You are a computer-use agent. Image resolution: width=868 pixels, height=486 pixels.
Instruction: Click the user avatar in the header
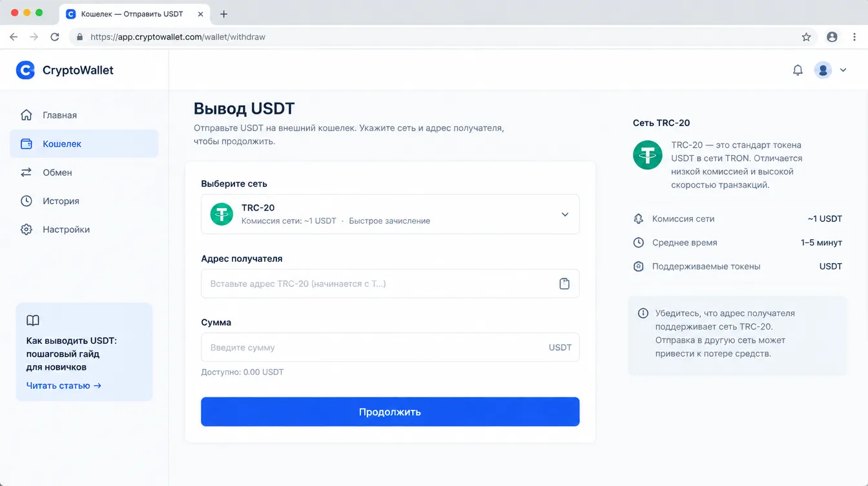823,70
